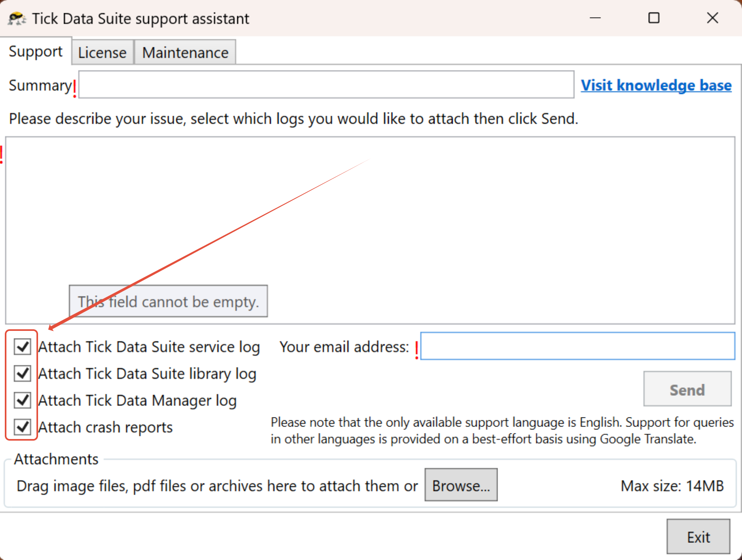Uncheck Attach crash reports checkbox

point(22,427)
